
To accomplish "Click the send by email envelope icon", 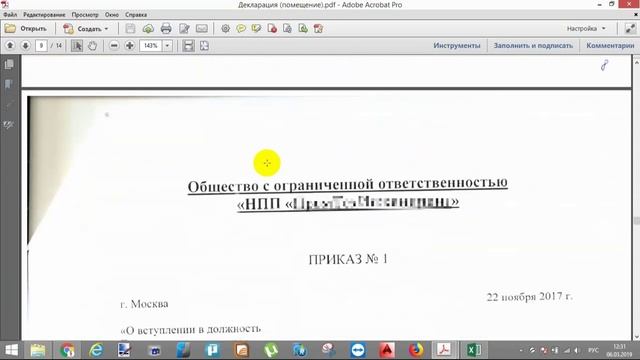I will click(x=202, y=29).
